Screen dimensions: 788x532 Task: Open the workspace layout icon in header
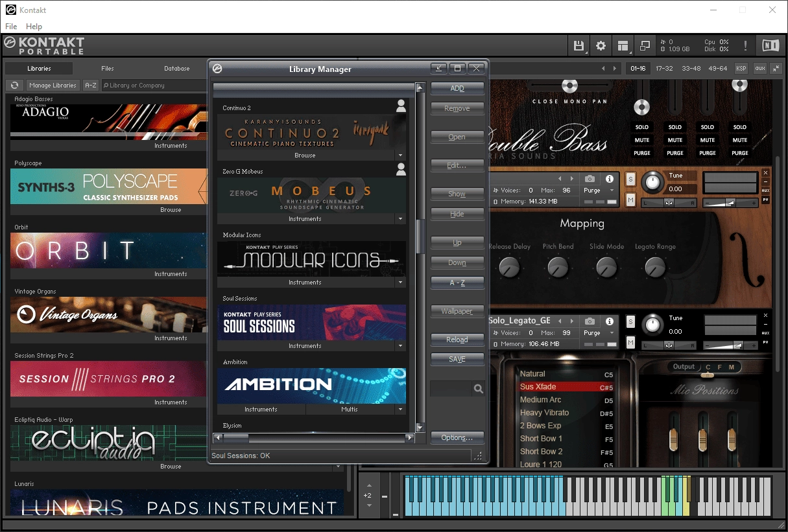click(623, 45)
